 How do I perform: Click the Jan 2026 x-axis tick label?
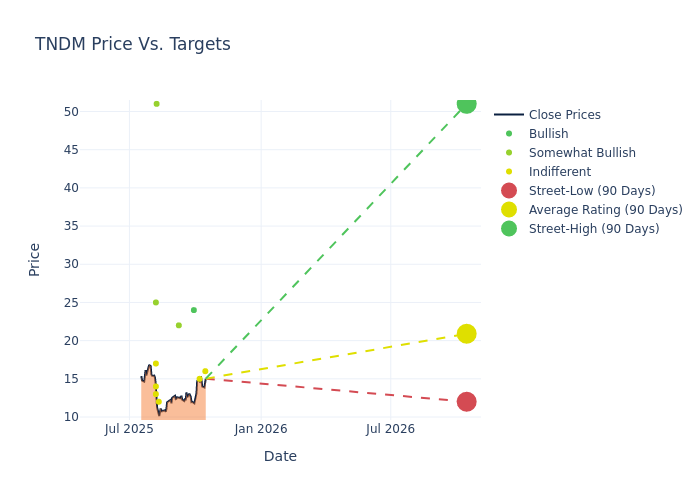coord(261,429)
